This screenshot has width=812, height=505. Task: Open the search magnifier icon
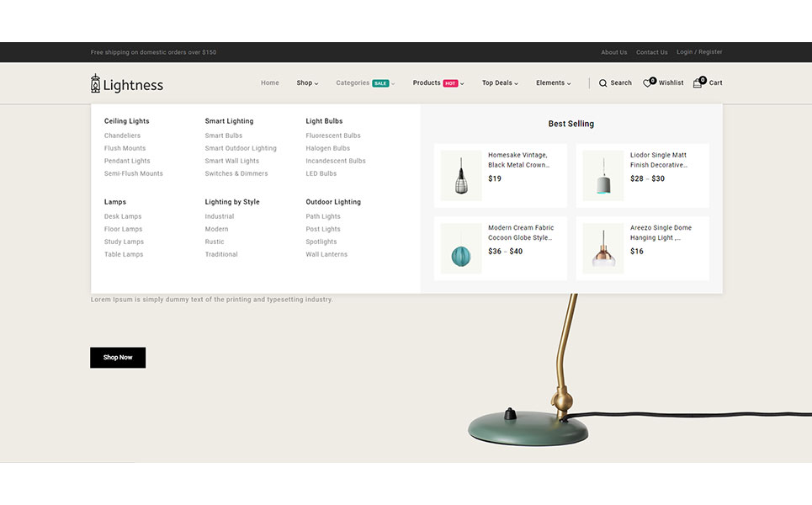click(602, 83)
